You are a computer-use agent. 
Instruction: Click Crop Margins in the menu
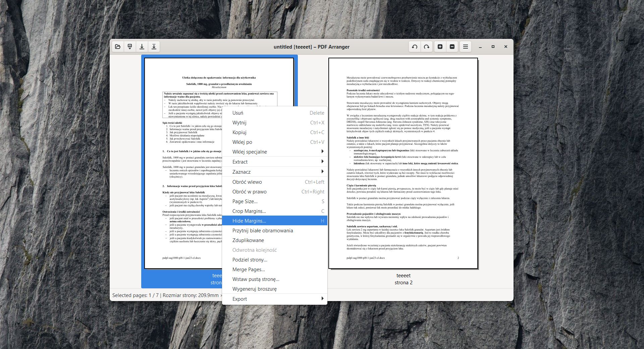(x=249, y=211)
